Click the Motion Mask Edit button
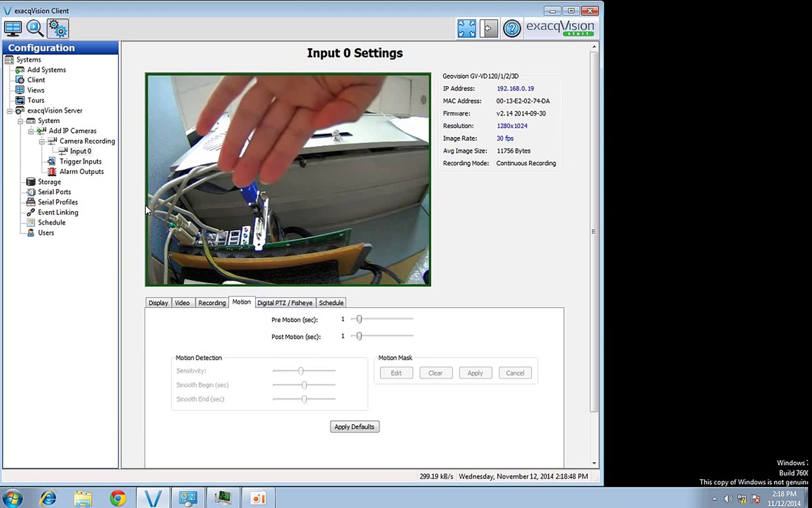The image size is (812, 508). (396, 373)
